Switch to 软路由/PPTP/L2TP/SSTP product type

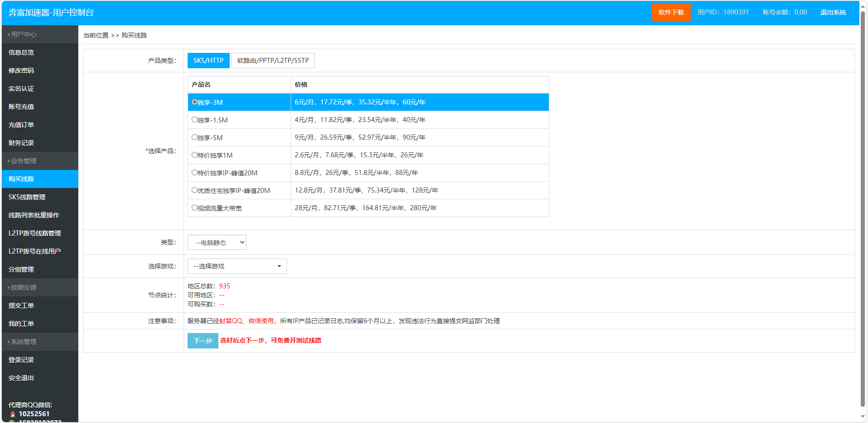tap(273, 60)
